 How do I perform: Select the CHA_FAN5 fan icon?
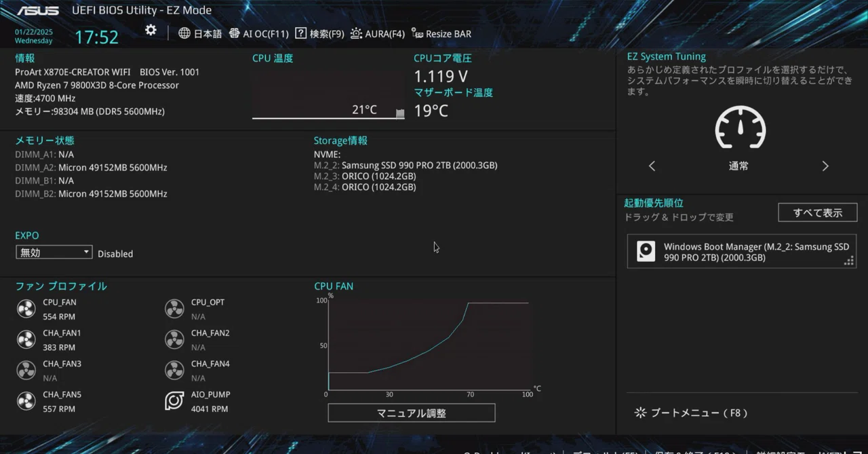[26, 401]
